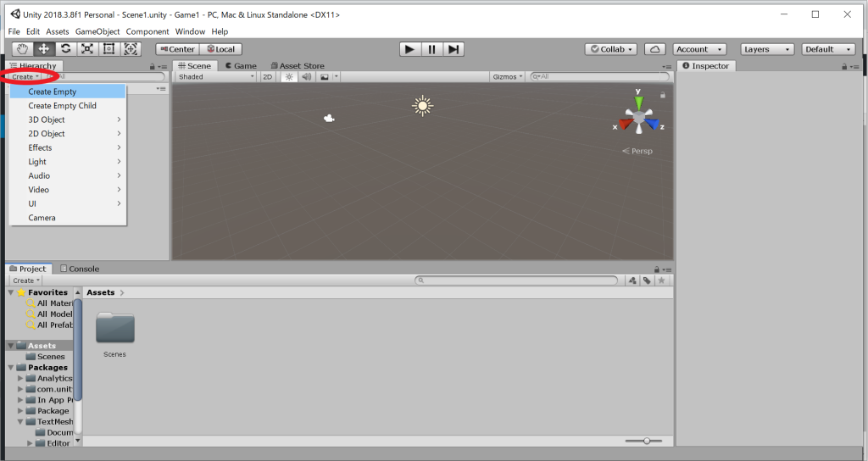Open the File menu

tap(14, 31)
